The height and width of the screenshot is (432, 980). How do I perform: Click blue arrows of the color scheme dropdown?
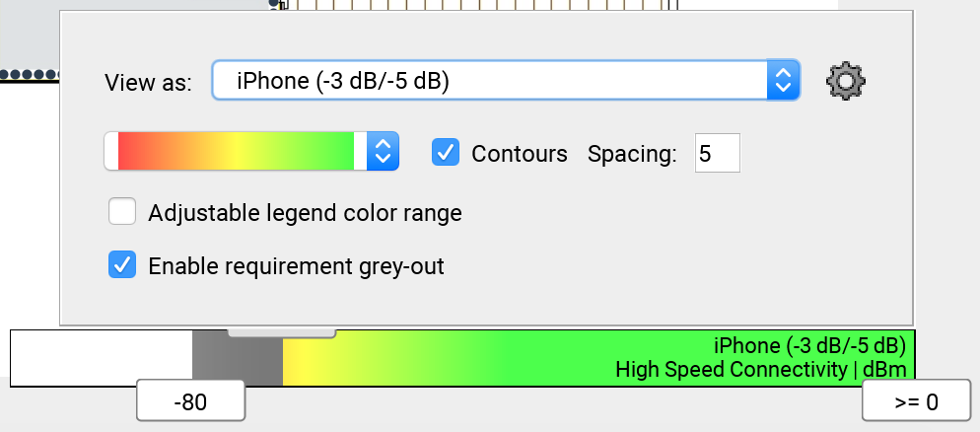coord(383,151)
